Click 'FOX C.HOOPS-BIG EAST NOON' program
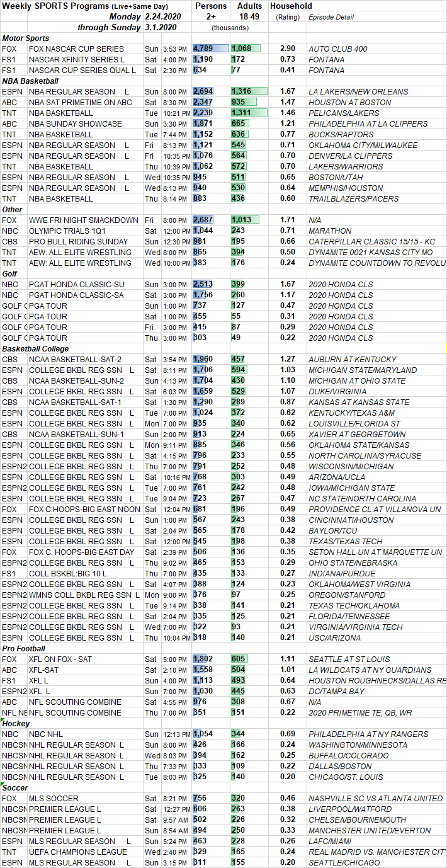The height and width of the screenshot is (868, 447). coord(84,509)
